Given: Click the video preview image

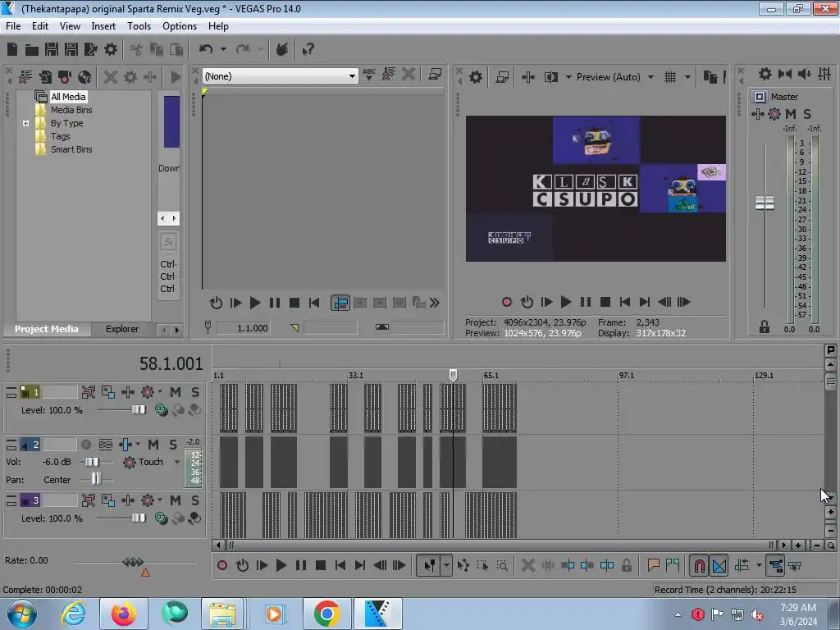Looking at the screenshot, I should 596,189.
